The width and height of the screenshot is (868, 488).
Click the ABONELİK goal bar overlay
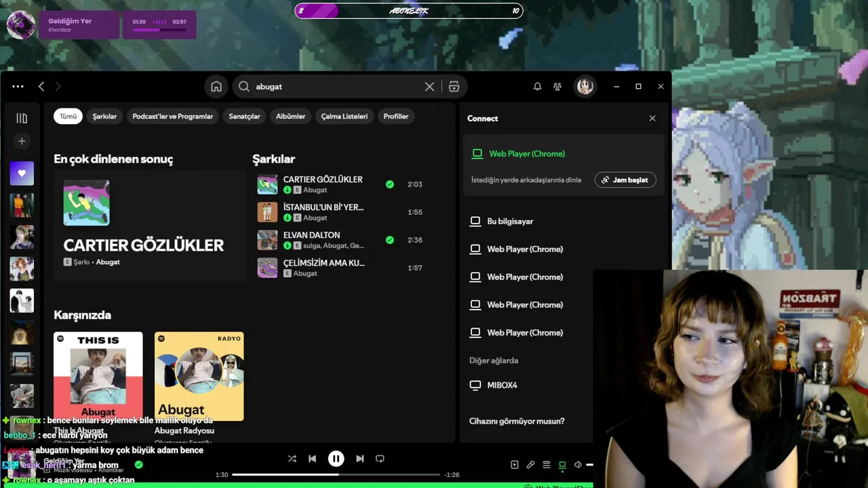pyautogui.click(x=409, y=10)
